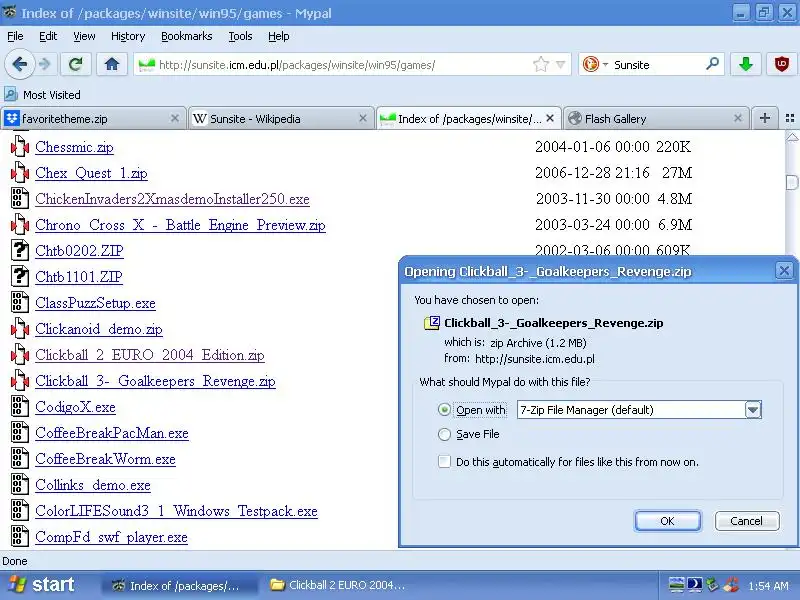Screen dimensions: 800x600
Task: Open the Chtb0202.ZIP link
Action: tap(79, 251)
